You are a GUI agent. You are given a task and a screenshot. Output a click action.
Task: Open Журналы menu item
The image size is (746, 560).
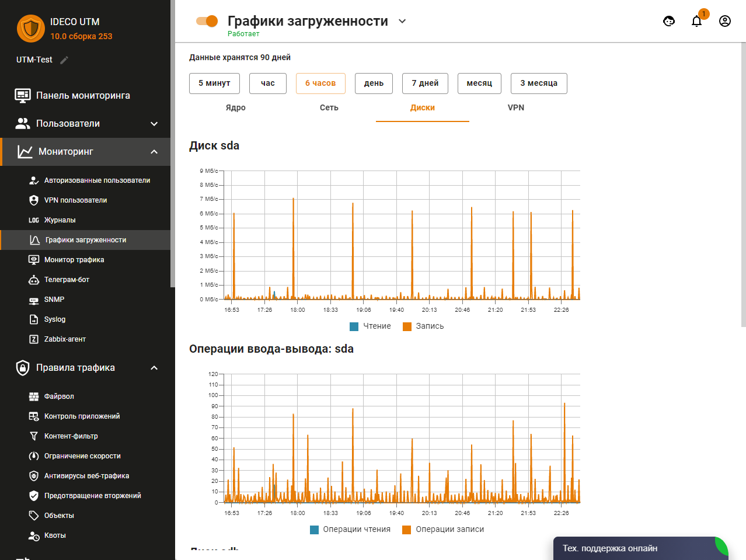[x=85, y=220]
